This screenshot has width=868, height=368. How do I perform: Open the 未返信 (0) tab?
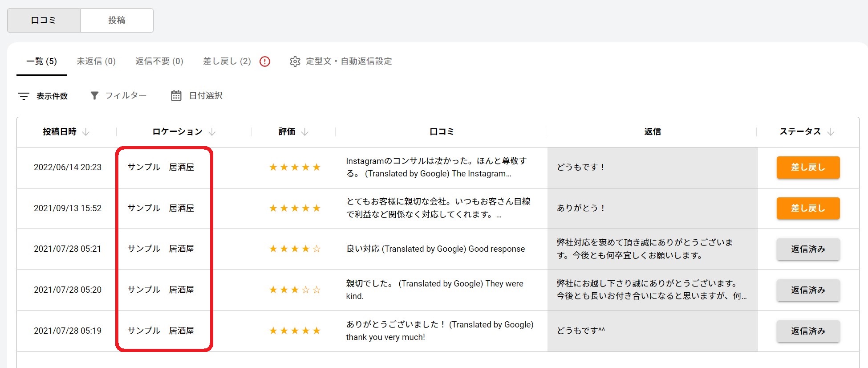click(x=96, y=61)
